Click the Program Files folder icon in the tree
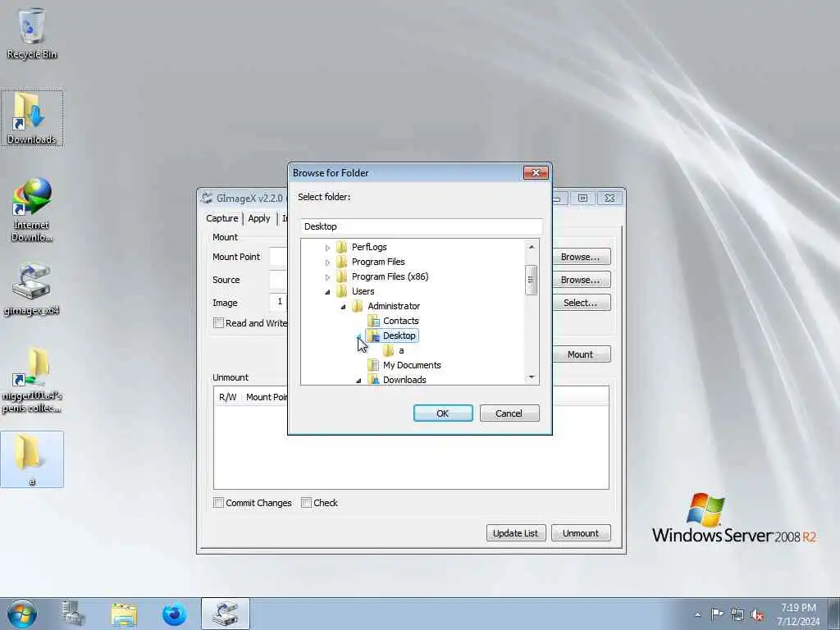The image size is (840, 630). click(342, 262)
